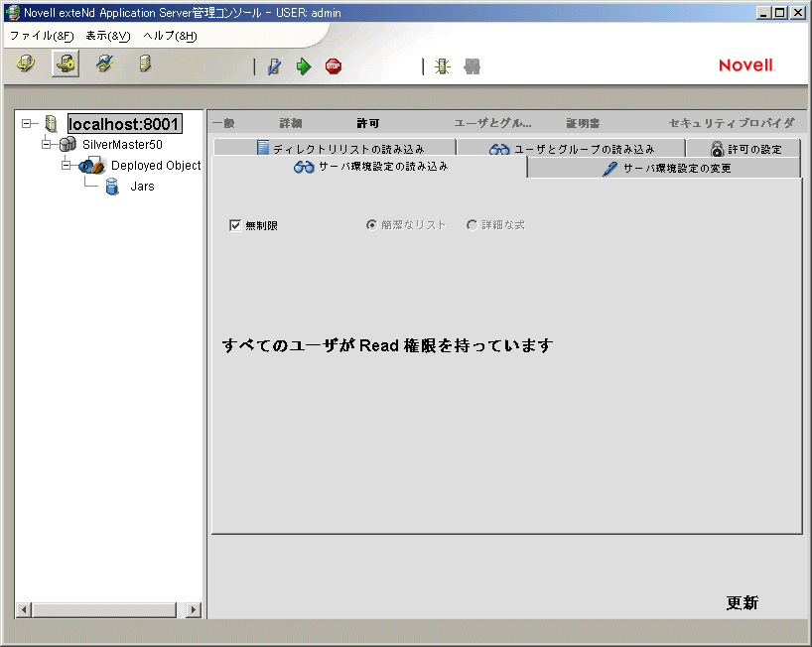
Task: Click the yellow bug-like toolbar icon
Action: point(443,66)
